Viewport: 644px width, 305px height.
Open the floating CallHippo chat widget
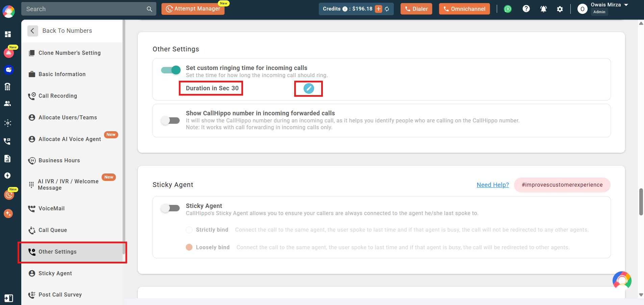coord(622,281)
